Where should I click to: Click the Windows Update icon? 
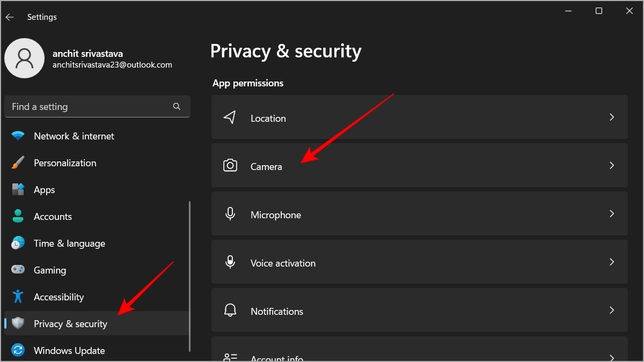tap(18, 350)
